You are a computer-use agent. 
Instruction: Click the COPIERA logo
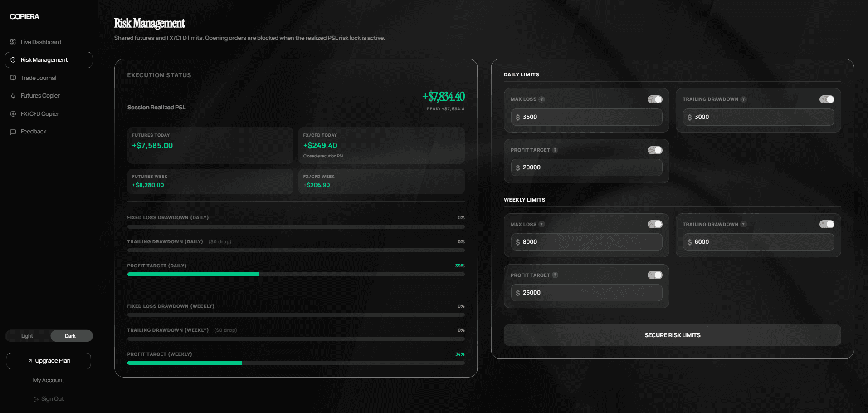pyautogui.click(x=24, y=17)
